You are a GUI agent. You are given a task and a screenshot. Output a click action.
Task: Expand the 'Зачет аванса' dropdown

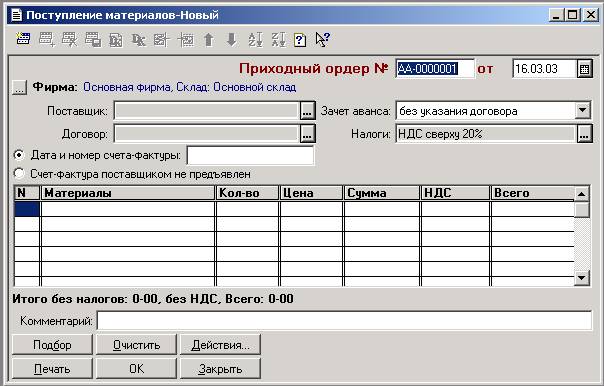click(583, 111)
